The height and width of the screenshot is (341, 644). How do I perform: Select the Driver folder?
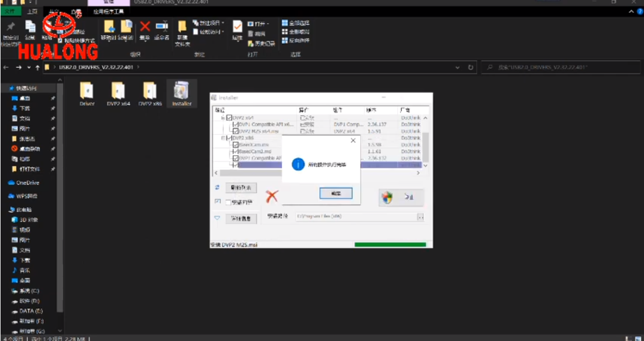tap(87, 93)
